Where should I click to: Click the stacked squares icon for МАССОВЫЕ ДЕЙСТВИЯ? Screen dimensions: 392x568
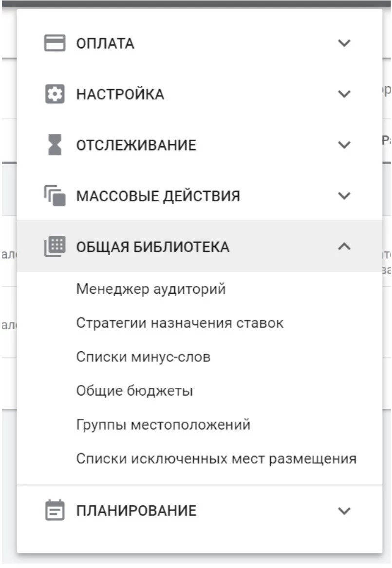[x=55, y=196]
